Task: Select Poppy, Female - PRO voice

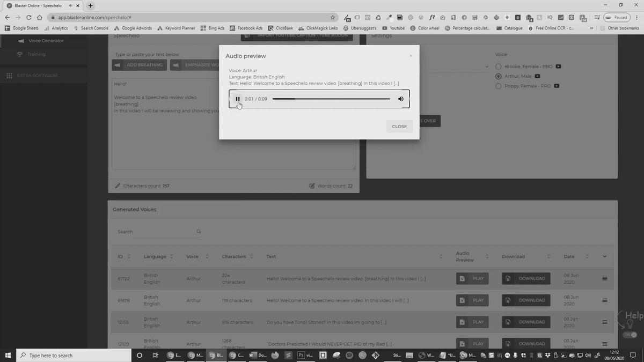Action: [x=499, y=86]
